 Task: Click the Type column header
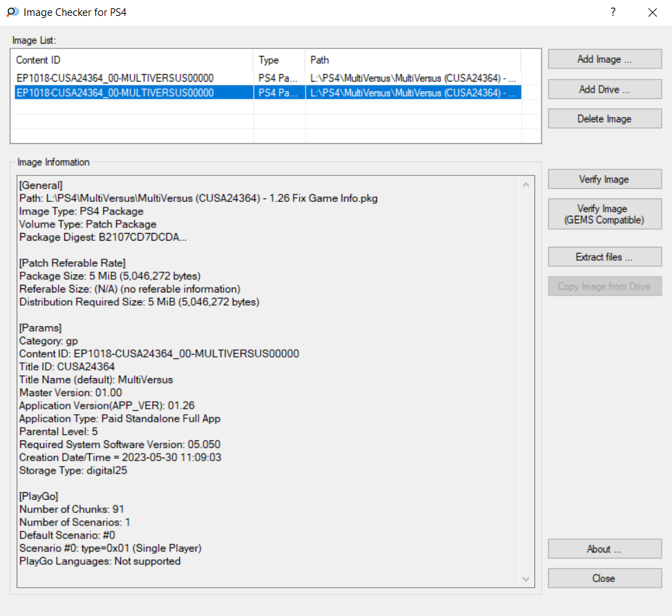pos(279,60)
